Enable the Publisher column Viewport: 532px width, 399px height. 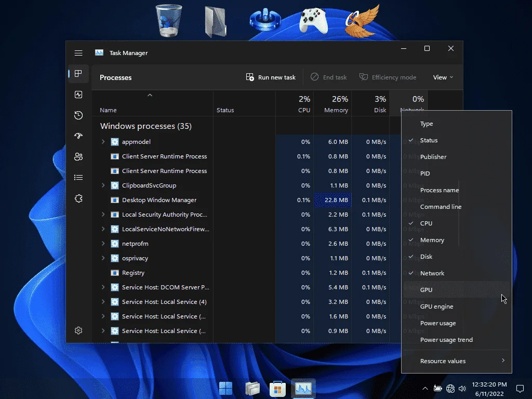(456, 157)
